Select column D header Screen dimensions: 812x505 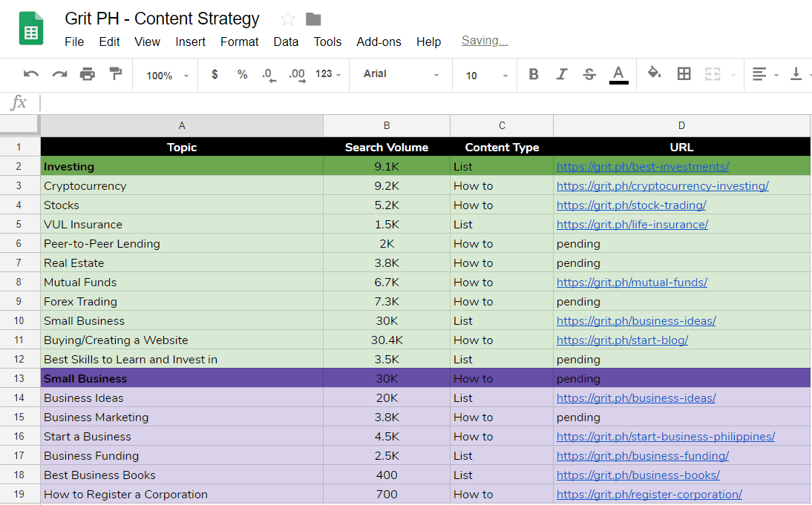[681, 126]
